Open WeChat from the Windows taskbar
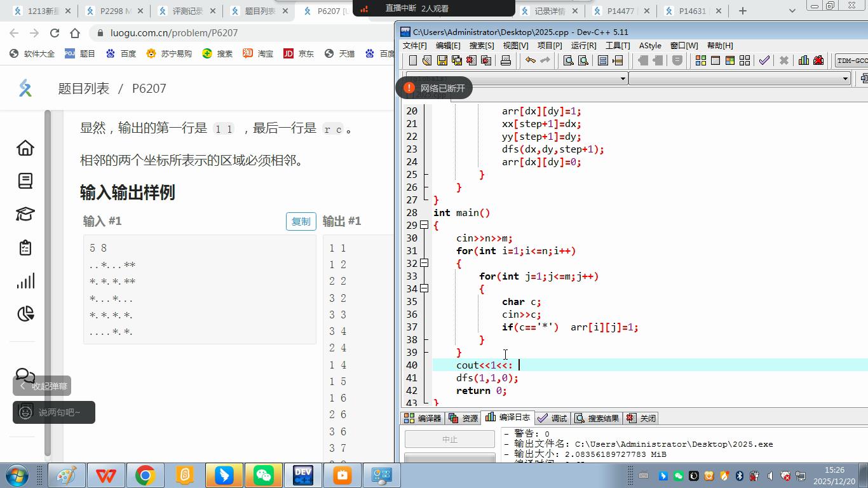This screenshot has width=868, height=488. 264,475
